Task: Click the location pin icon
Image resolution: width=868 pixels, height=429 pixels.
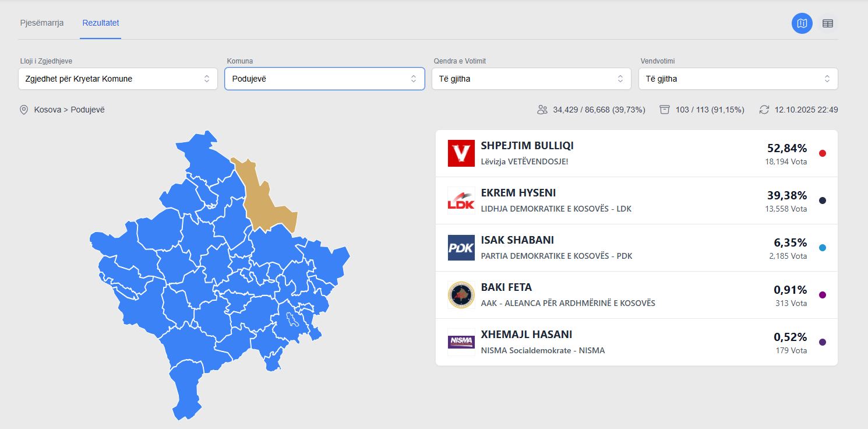Action: 24,110
